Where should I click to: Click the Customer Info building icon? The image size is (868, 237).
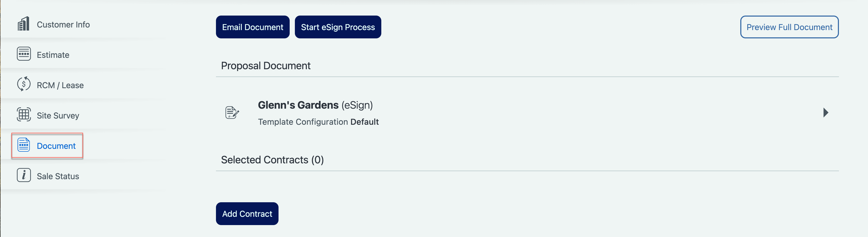click(x=24, y=24)
